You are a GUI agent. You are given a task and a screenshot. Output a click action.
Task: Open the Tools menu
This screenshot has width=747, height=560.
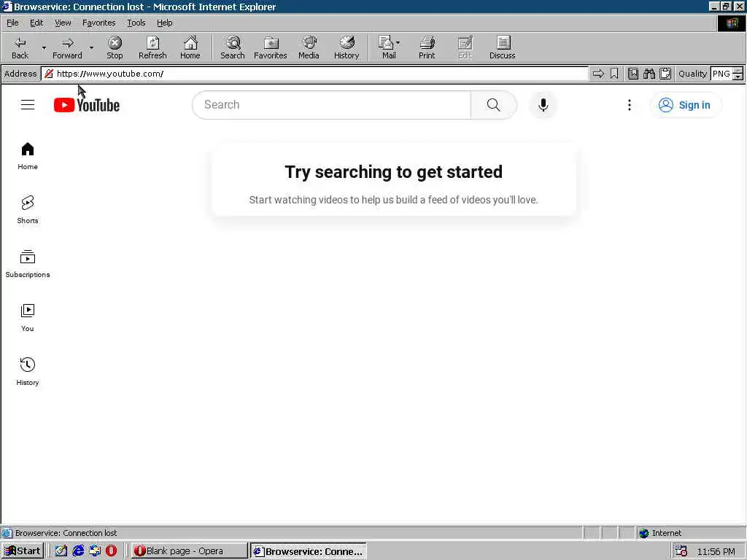(136, 23)
